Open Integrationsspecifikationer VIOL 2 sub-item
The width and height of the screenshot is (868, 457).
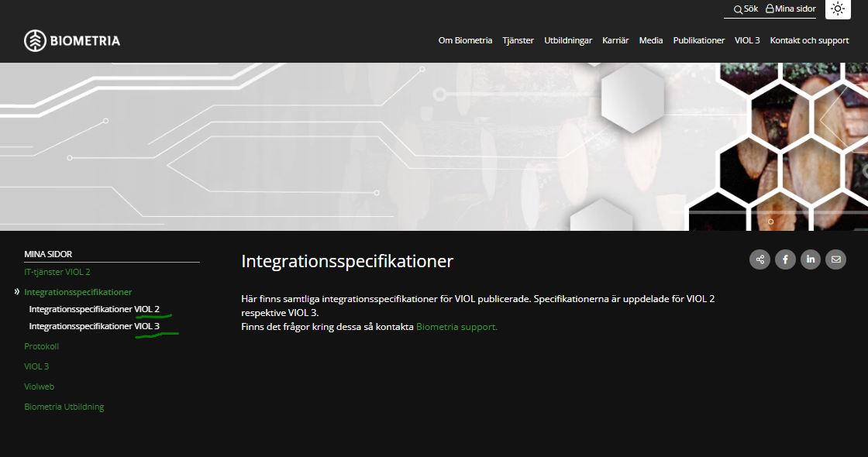click(x=94, y=309)
